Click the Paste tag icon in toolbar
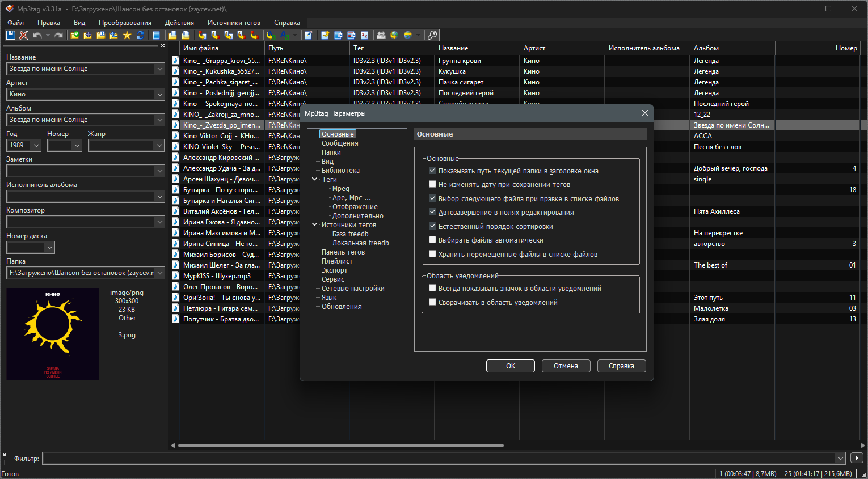This screenshot has height=479, width=868. [x=186, y=35]
